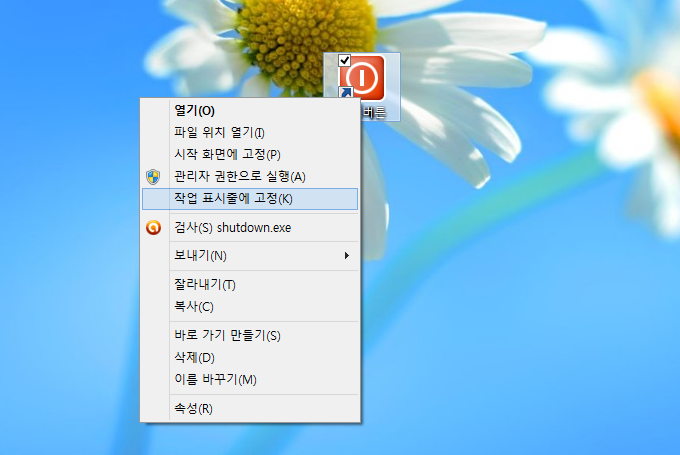Image resolution: width=680 pixels, height=455 pixels.
Task: Click the shortcut label text ending in 버튼
Action: click(374, 113)
